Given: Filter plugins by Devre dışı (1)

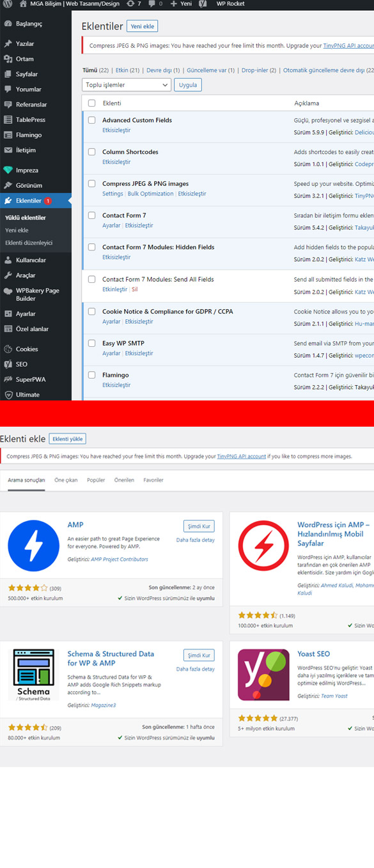Looking at the screenshot, I should point(163,70).
